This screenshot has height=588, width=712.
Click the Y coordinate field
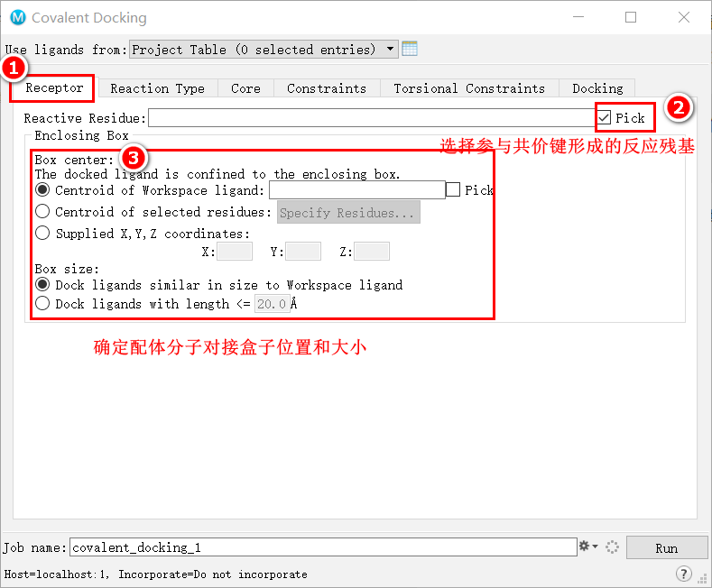coord(303,251)
